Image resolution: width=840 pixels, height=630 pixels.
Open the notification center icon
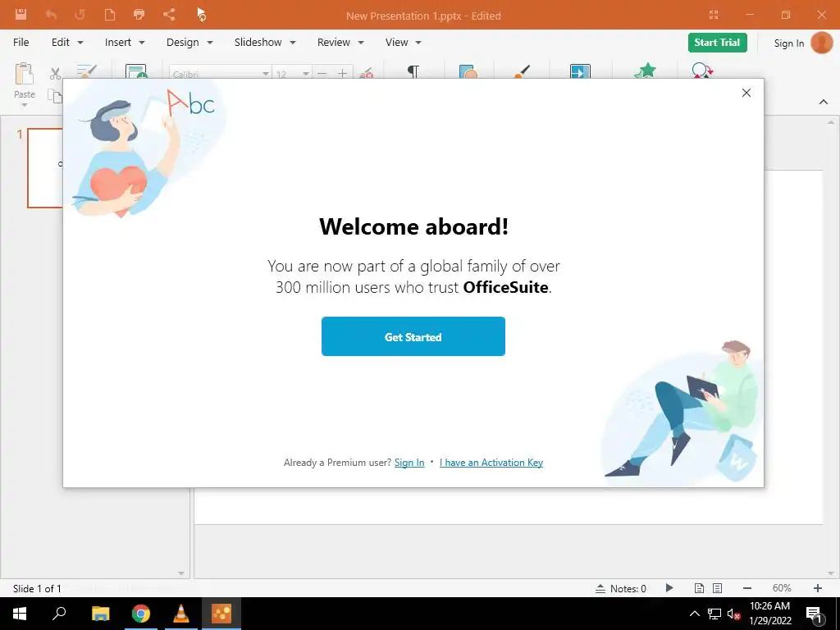815,614
